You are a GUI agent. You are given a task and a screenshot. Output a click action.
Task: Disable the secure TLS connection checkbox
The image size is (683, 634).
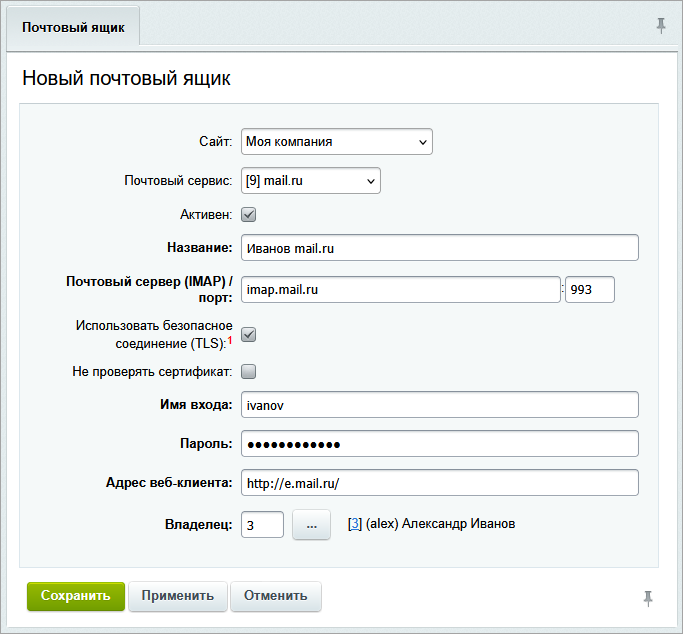click(249, 334)
